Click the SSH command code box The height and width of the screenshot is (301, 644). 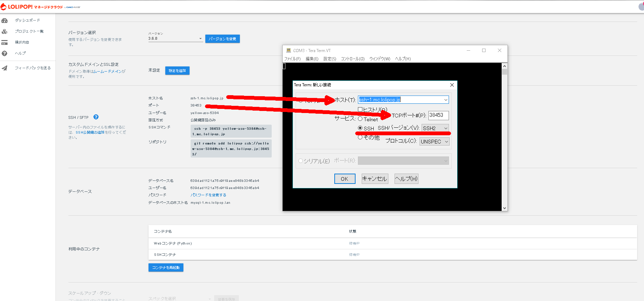click(x=231, y=131)
